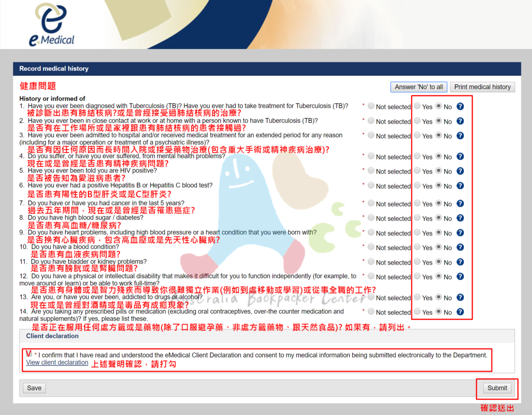Select Yes for question 14 prescribed medication
This screenshot has height=415, width=532.
tap(417, 312)
